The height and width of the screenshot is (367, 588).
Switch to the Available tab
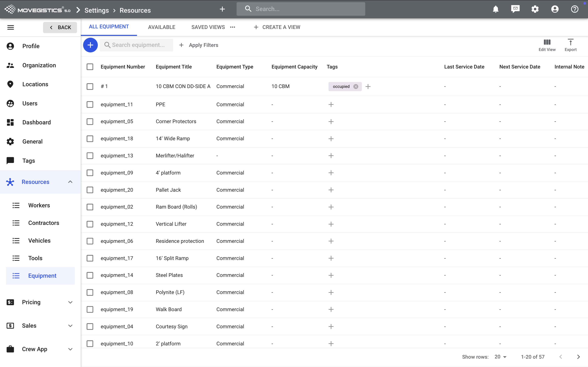161,27
